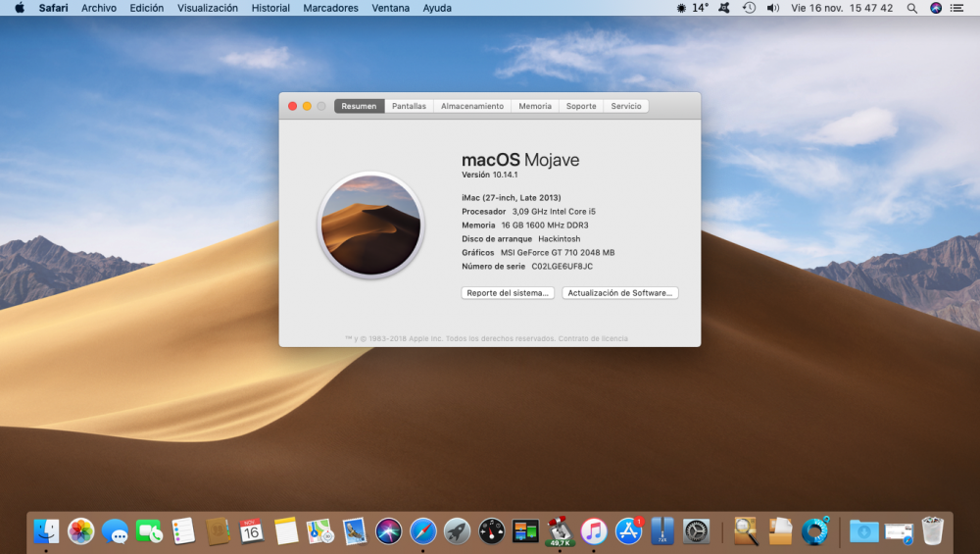Open the Historial menu

270,8
